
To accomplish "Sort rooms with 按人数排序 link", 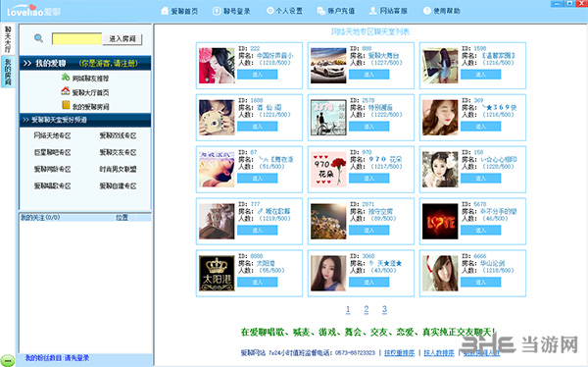I will point(439,353).
